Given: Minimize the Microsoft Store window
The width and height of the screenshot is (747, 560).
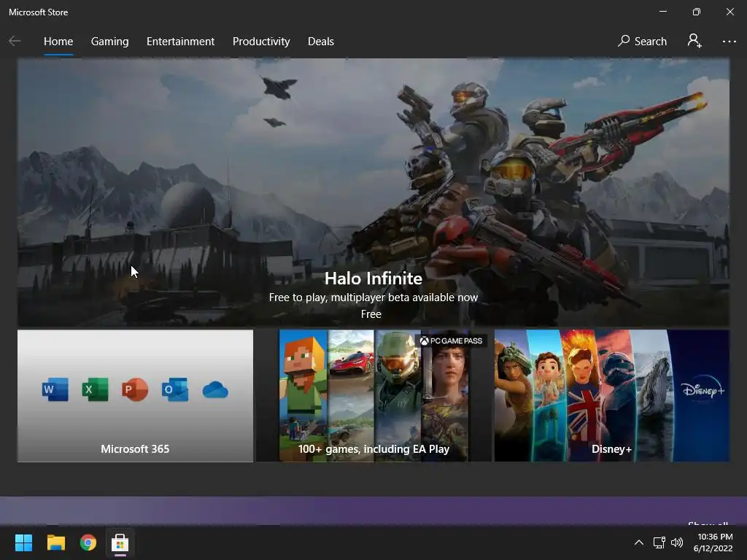Looking at the screenshot, I should (x=662, y=12).
